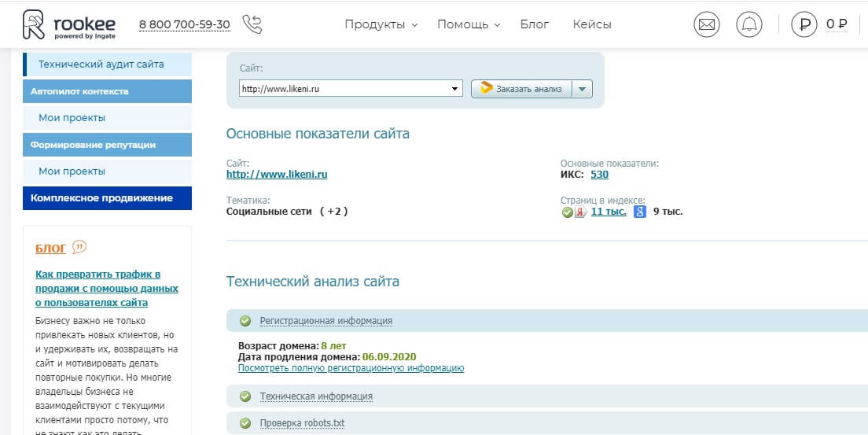Image resolution: width=868 pixels, height=435 pixels.
Task: Open the site URL combo box
Action: click(351, 89)
